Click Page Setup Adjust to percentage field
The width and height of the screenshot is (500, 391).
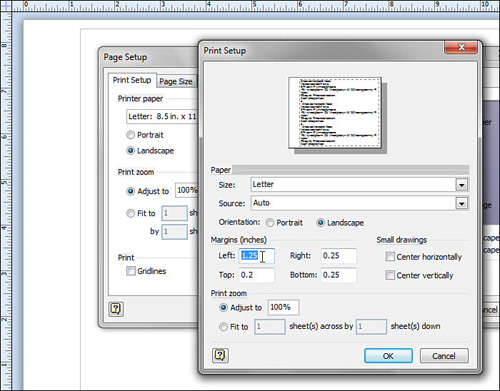tap(187, 190)
